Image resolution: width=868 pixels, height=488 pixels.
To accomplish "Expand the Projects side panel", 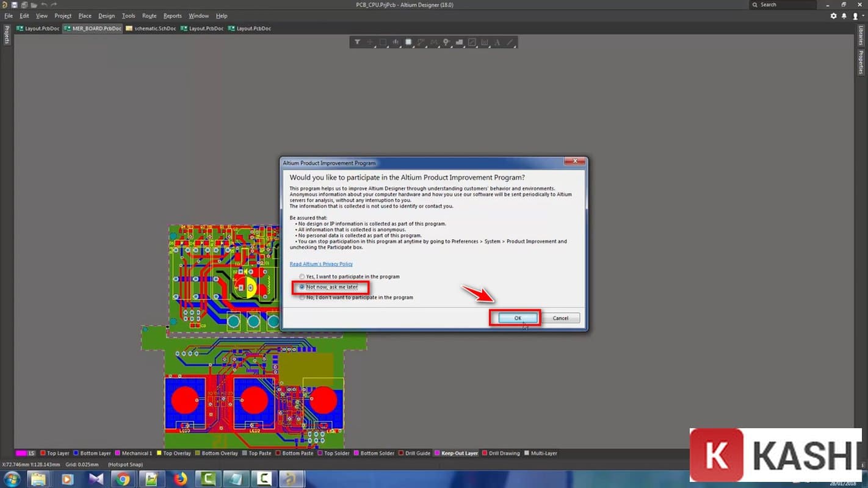I will pyautogui.click(x=7, y=35).
